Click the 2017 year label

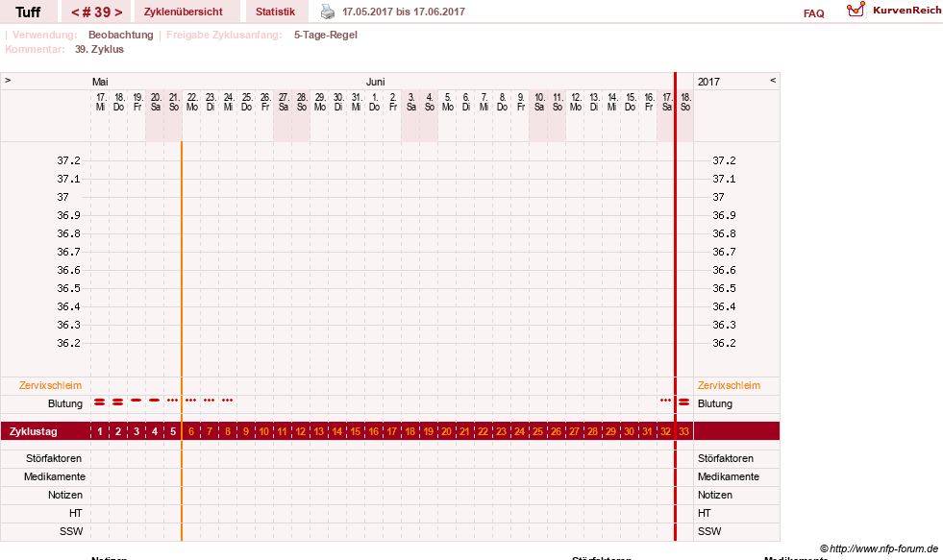(708, 82)
